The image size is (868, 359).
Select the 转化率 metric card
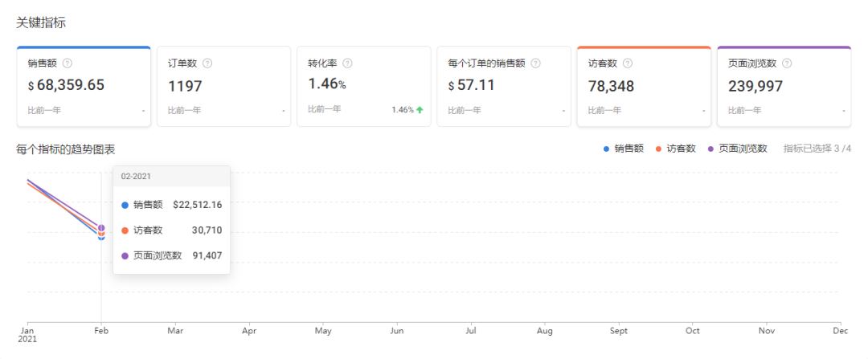click(363, 87)
